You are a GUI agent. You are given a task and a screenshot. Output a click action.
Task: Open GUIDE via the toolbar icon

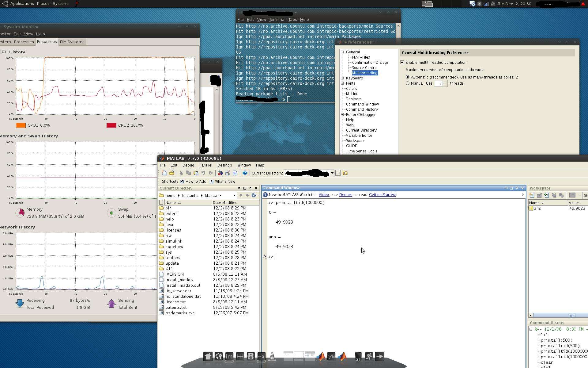tap(228, 173)
